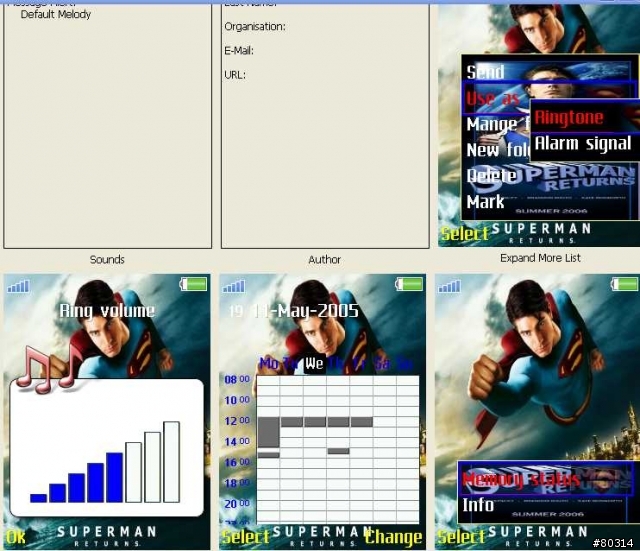Select the Manage files menu entry
640x551 pixels.
click(x=498, y=124)
